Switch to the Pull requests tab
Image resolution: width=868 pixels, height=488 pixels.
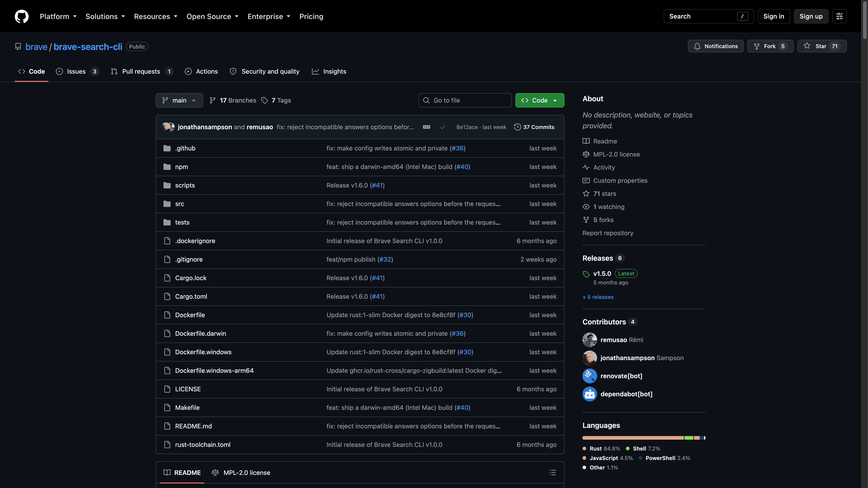point(142,71)
